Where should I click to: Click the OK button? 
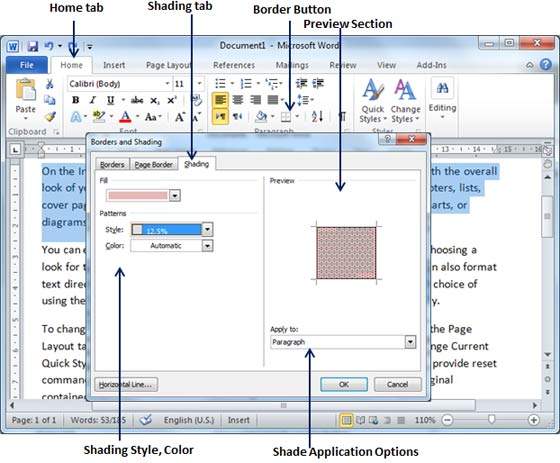tap(344, 384)
